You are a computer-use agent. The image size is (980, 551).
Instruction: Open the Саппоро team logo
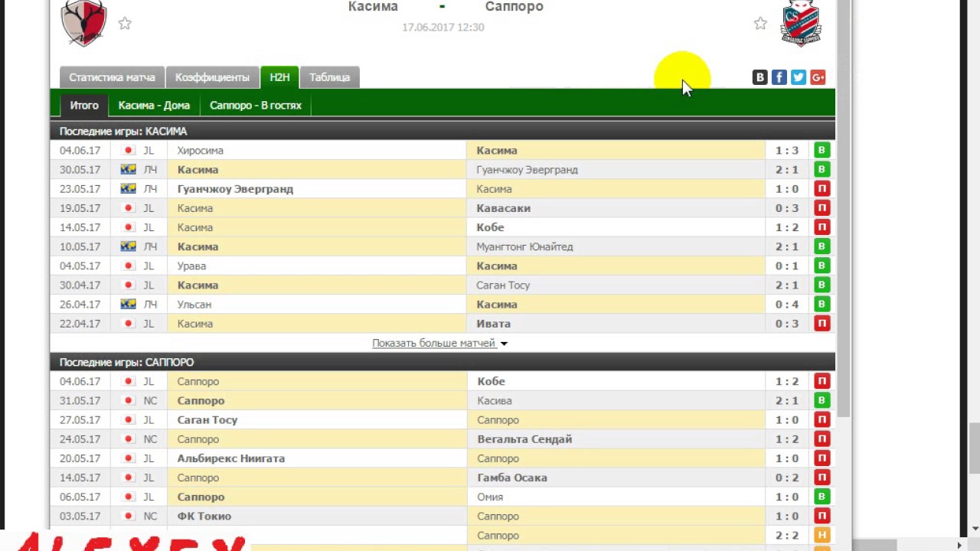(x=801, y=23)
